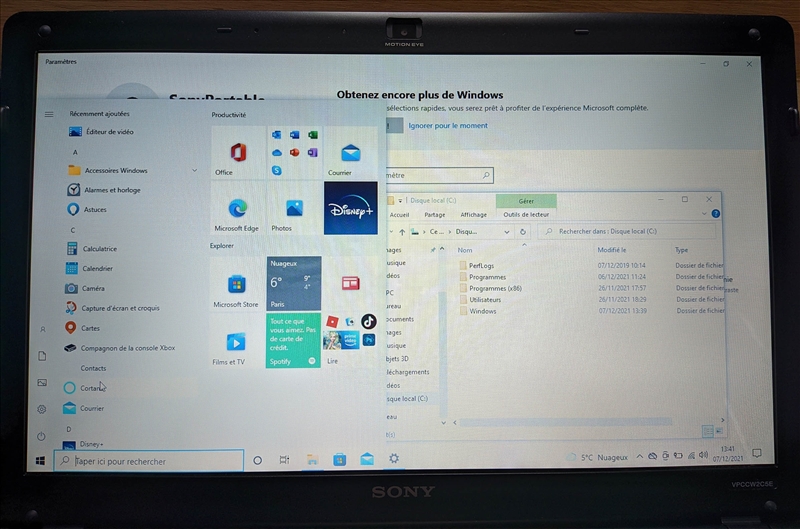Click the Settings search field
The image size is (800, 529).
click(x=439, y=175)
